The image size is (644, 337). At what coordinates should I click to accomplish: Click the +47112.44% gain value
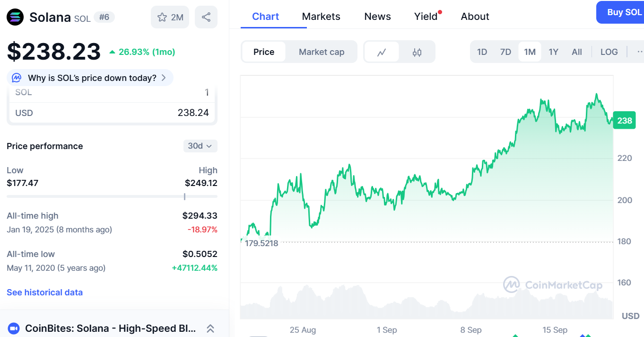pos(194,268)
